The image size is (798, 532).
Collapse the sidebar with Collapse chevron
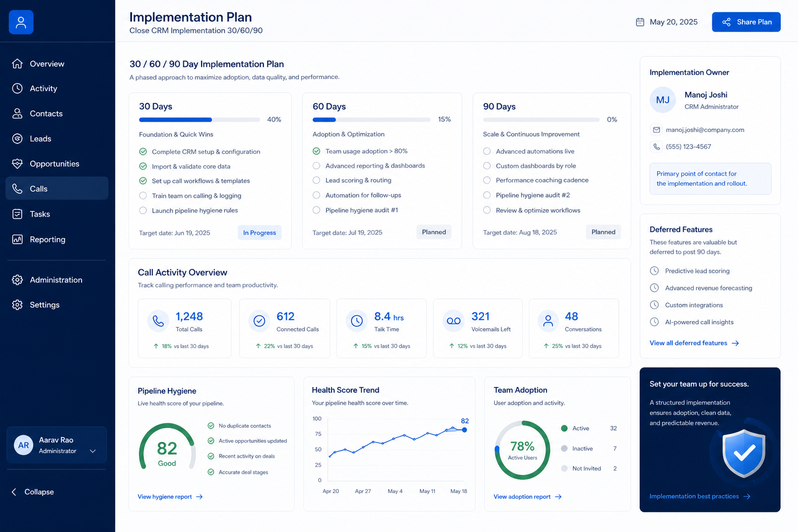tap(14, 492)
